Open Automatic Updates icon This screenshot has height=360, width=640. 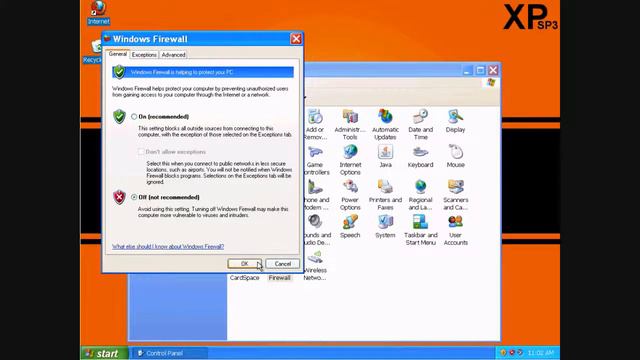pyautogui.click(x=385, y=117)
